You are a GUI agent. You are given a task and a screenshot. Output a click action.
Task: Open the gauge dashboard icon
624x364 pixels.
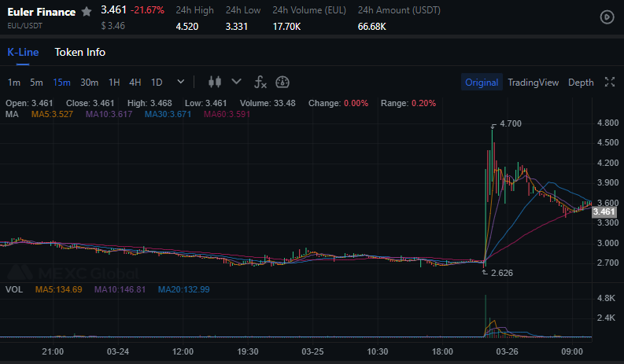tap(282, 83)
